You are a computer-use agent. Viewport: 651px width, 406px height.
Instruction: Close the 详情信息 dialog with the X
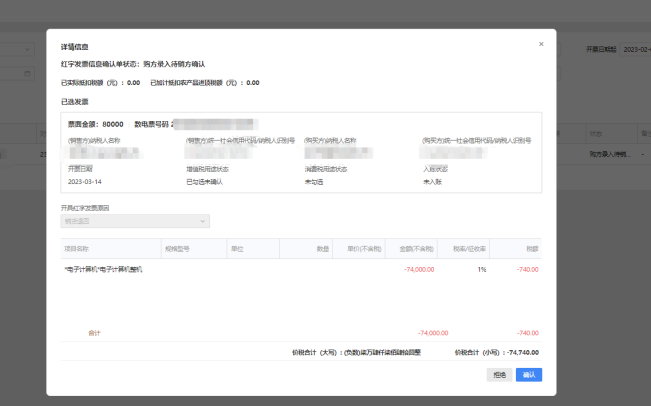[541, 44]
